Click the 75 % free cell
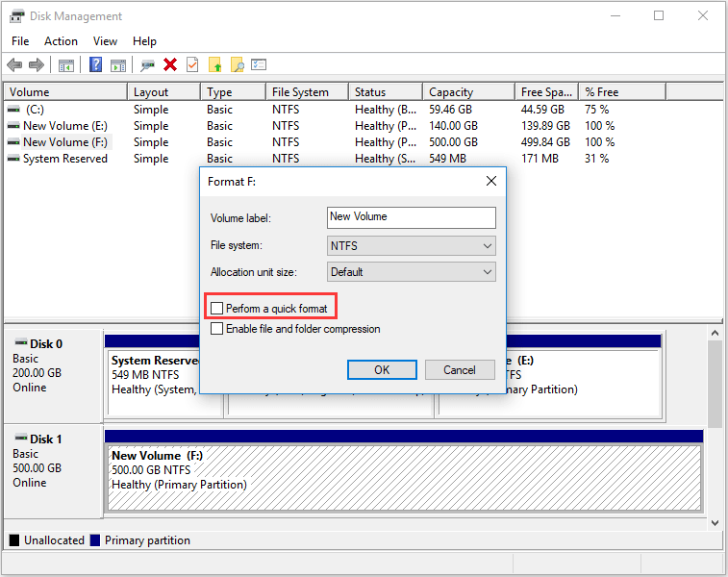The image size is (728, 577). pos(596,110)
